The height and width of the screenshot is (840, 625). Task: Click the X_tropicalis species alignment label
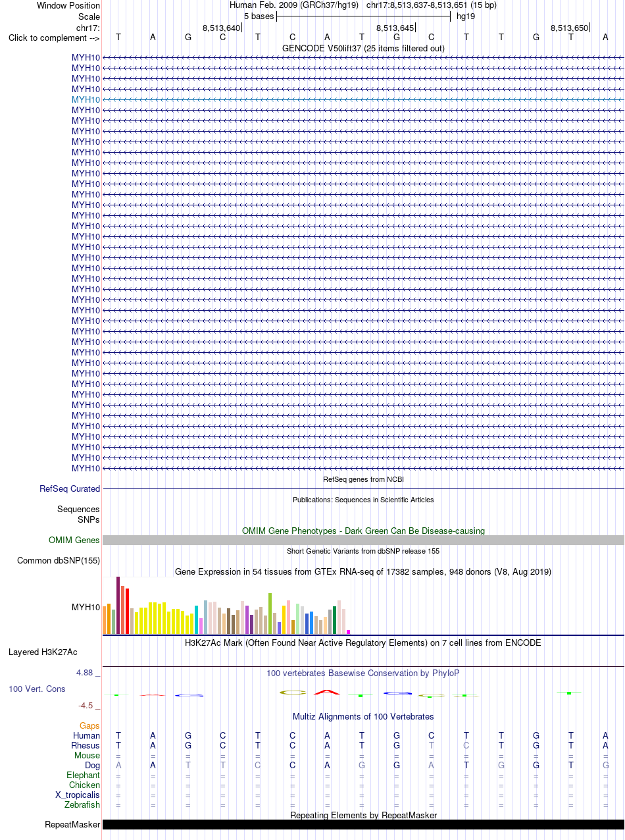78,795
